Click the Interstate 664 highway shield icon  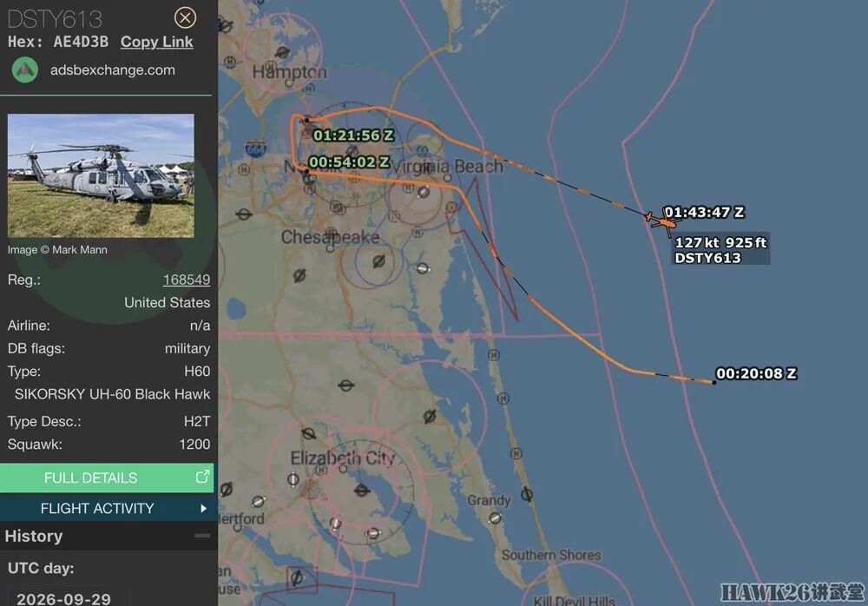tap(255, 149)
